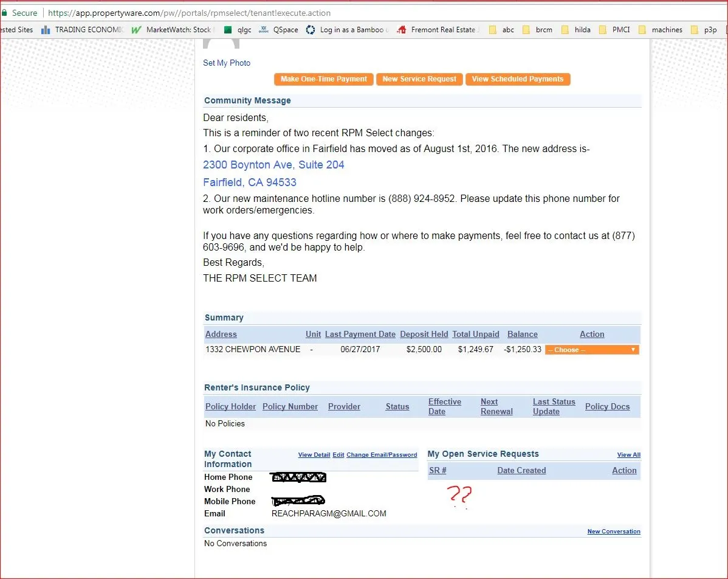This screenshot has width=728, height=579.
Task: Expand the Choose action dropdown
Action: click(592, 350)
